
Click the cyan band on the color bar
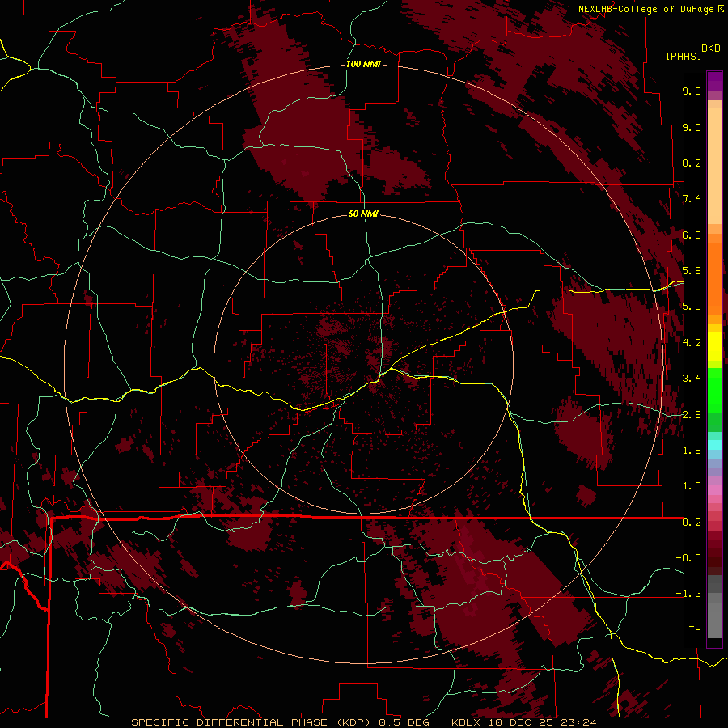pyautogui.click(x=714, y=445)
